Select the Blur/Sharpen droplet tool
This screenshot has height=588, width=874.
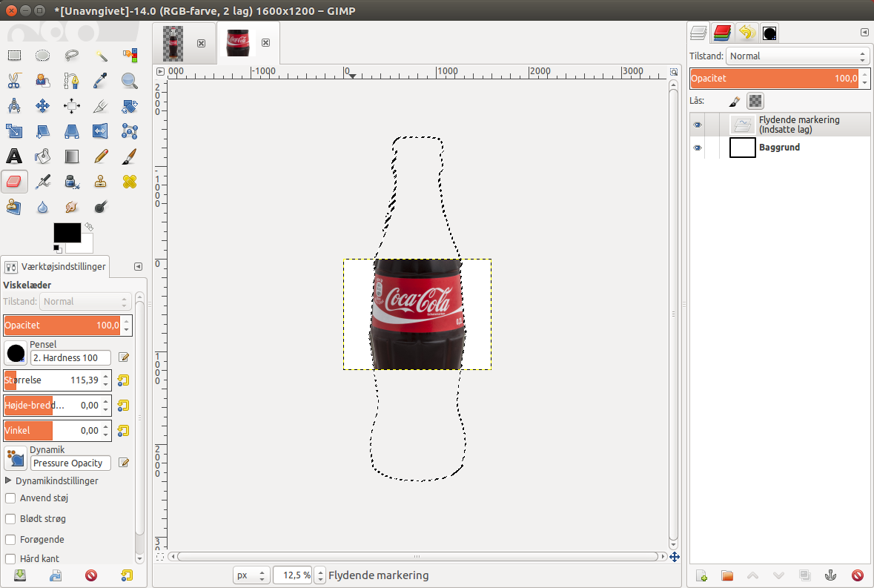pos(43,208)
